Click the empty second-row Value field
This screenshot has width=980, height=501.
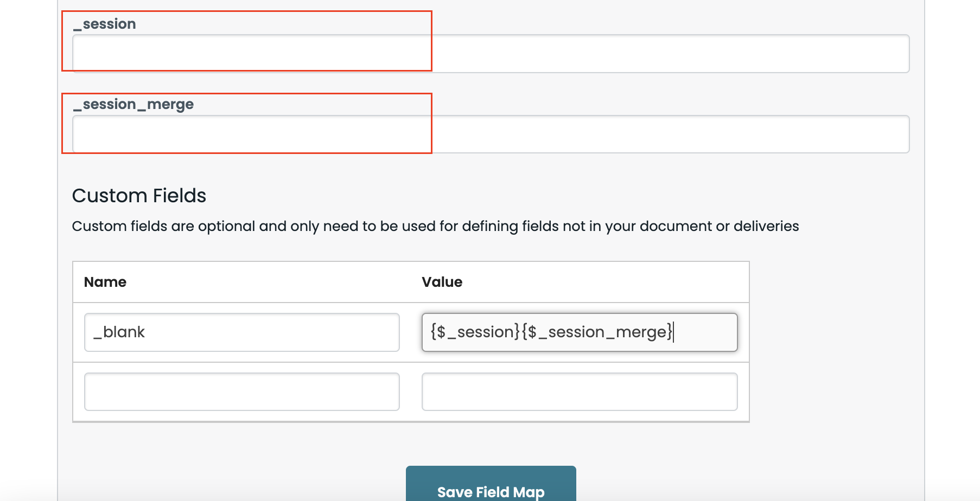tap(579, 391)
